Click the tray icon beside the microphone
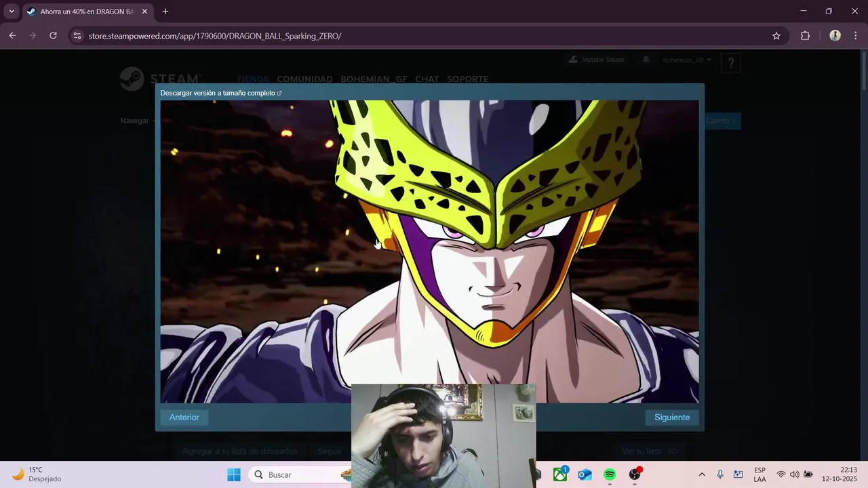Viewport: 868px width, 488px height. point(738,474)
